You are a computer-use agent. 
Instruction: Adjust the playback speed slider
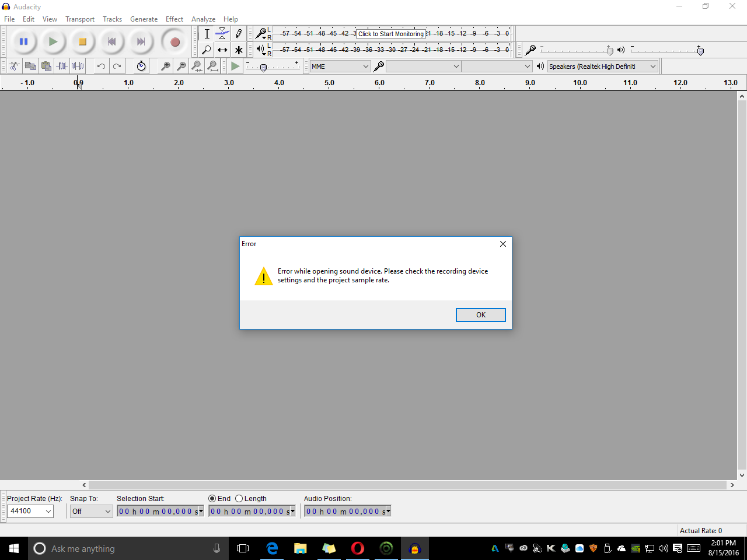[263, 68]
